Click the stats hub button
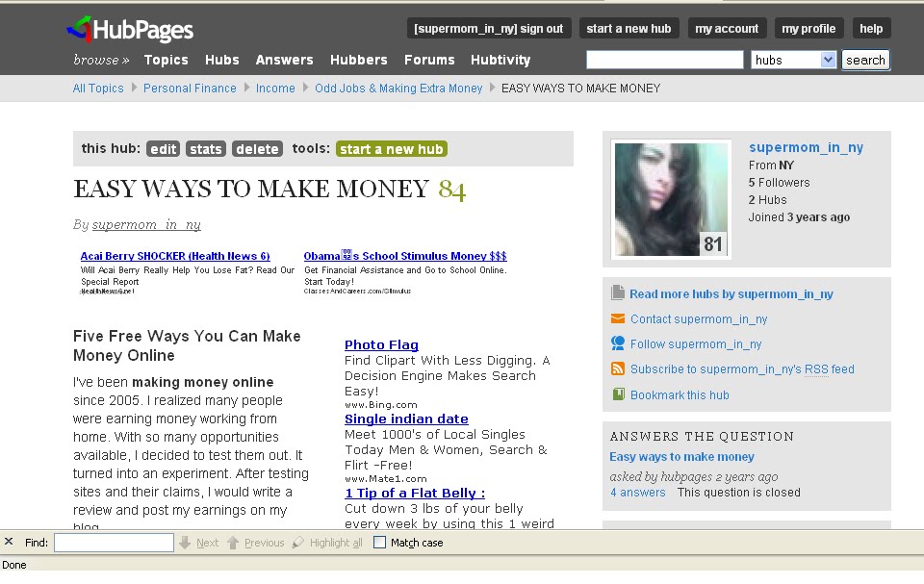 [206, 149]
